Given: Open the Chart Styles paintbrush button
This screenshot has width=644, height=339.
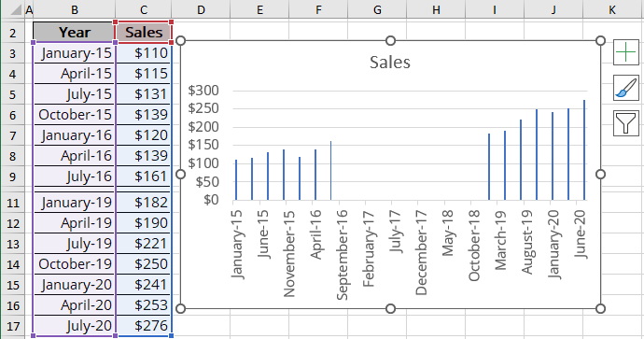Looking at the screenshot, I should click(x=626, y=88).
